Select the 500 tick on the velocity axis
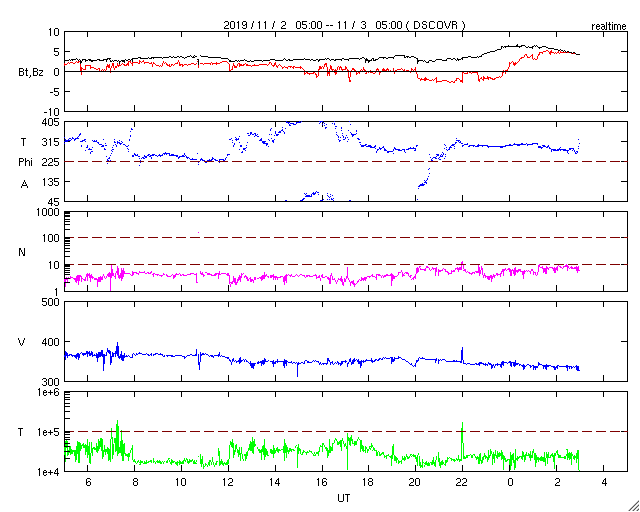The image size is (640, 512). tap(48, 302)
